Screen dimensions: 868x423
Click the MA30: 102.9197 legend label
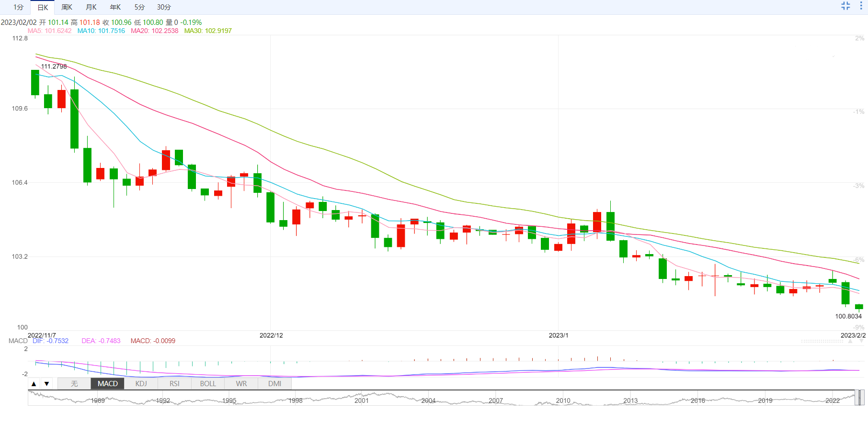[x=208, y=31]
